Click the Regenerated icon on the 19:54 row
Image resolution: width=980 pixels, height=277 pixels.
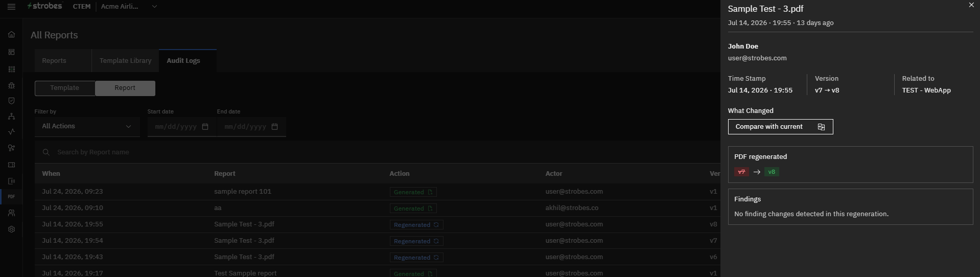click(x=436, y=241)
